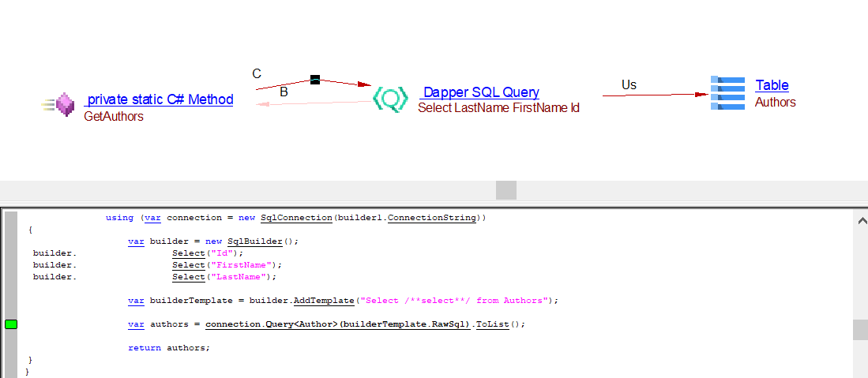Click the black square marker on the arrow
868x378 pixels.
[x=314, y=80]
